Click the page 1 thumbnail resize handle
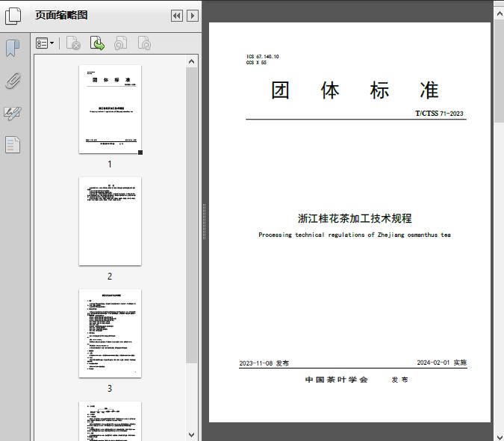Image resolution: width=504 pixels, height=441 pixels. click(140, 152)
